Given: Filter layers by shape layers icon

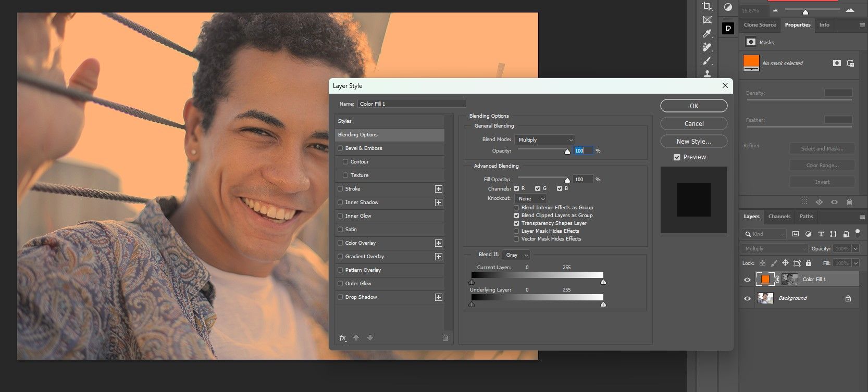Looking at the screenshot, I should (x=833, y=234).
